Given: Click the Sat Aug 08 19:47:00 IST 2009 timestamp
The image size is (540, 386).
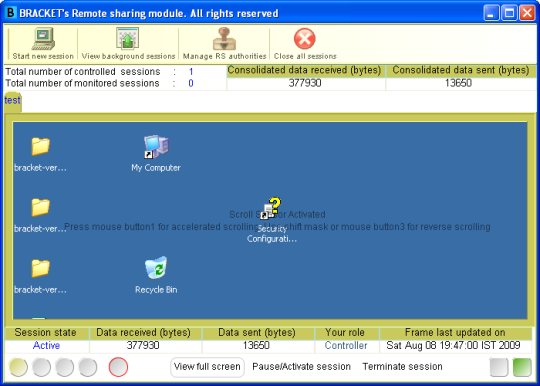Looking at the screenshot, I should coord(453,345).
